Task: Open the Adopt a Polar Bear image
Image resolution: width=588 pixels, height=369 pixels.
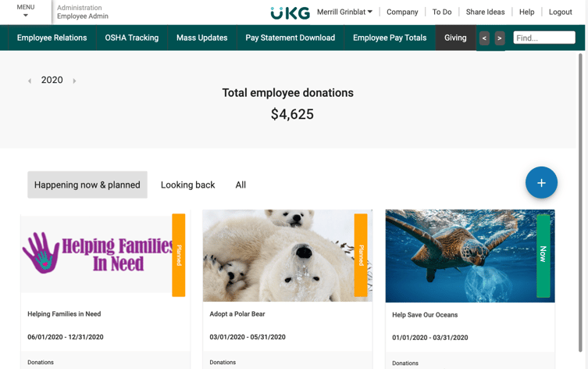Action: tap(287, 256)
